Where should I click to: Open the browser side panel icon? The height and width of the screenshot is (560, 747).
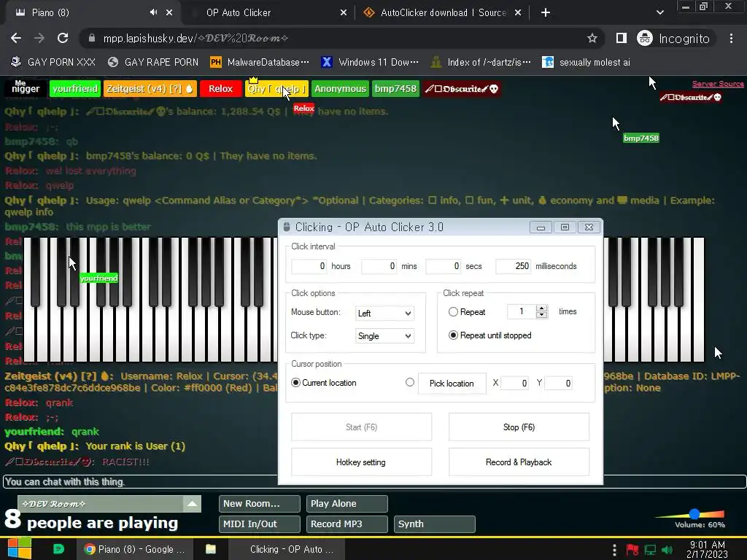622,38
